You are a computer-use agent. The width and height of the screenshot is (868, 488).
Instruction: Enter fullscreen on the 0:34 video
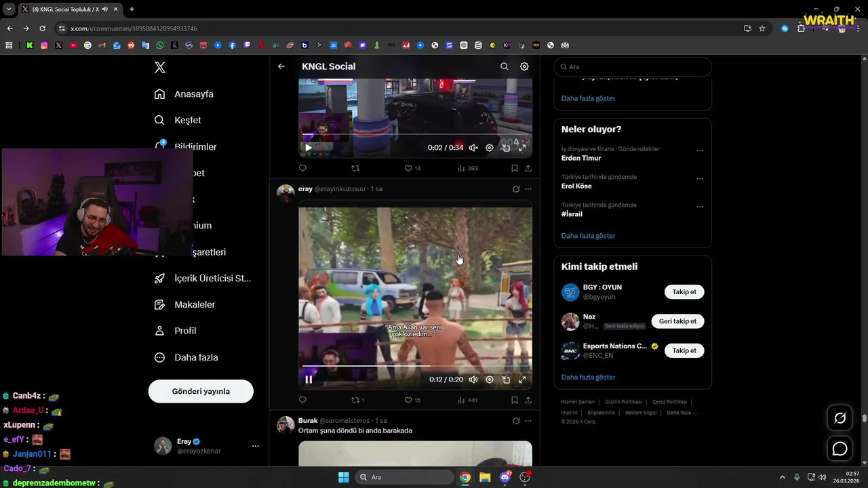[x=522, y=148]
